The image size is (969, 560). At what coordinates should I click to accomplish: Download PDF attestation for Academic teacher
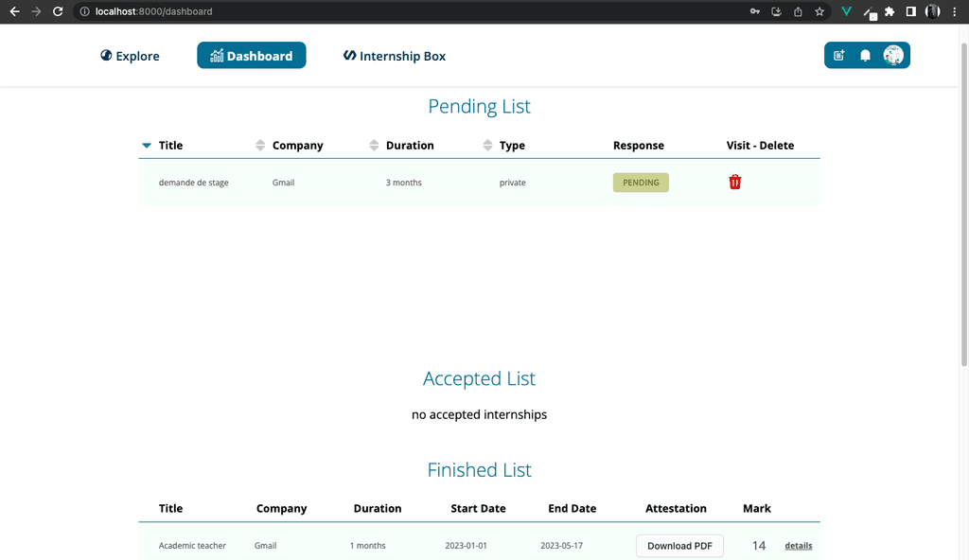coord(679,546)
